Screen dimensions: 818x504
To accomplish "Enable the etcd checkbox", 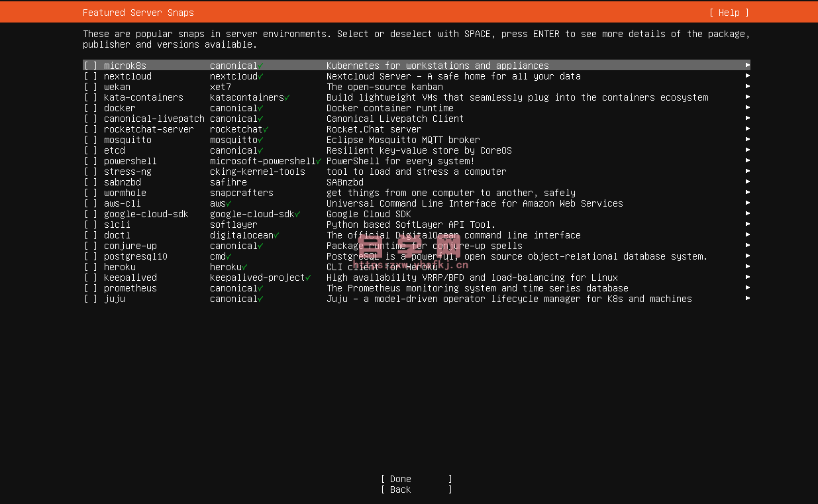I will (91, 150).
